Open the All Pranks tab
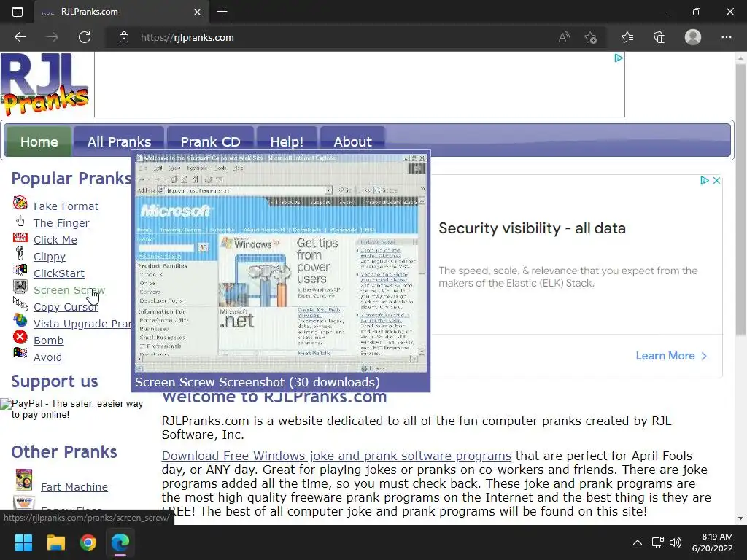This screenshot has width=747, height=560. (x=119, y=141)
